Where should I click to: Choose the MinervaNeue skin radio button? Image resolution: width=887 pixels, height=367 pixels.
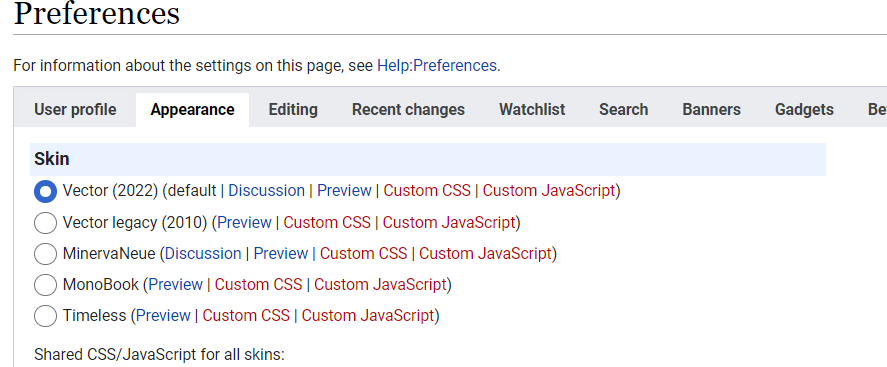pyautogui.click(x=45, y=254)
